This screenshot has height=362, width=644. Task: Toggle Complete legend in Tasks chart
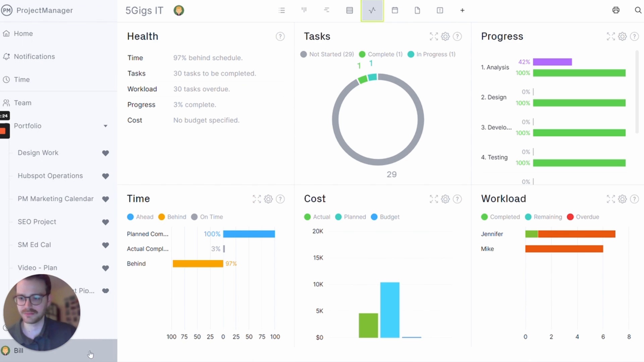(381, 54)
